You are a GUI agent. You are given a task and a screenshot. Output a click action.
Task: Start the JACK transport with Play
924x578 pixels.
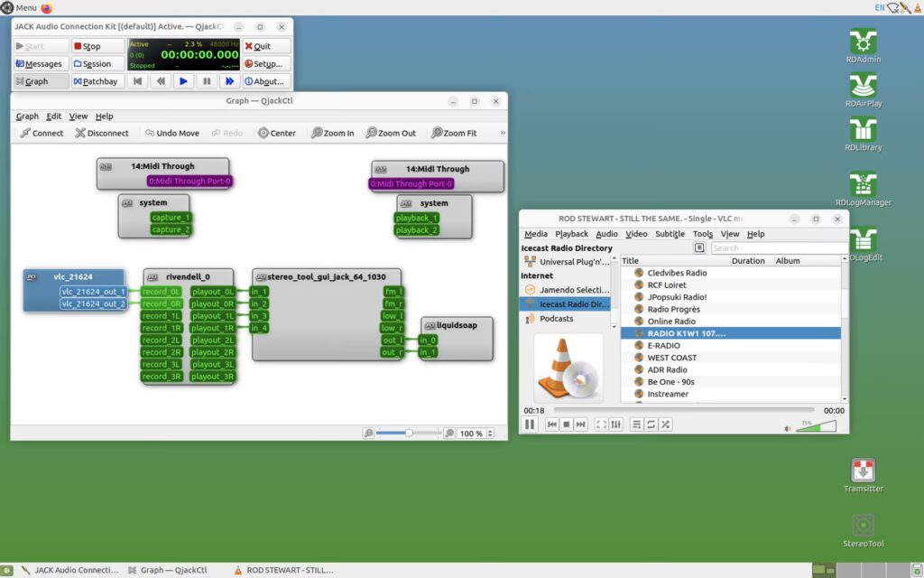click(x=183, y=81)
